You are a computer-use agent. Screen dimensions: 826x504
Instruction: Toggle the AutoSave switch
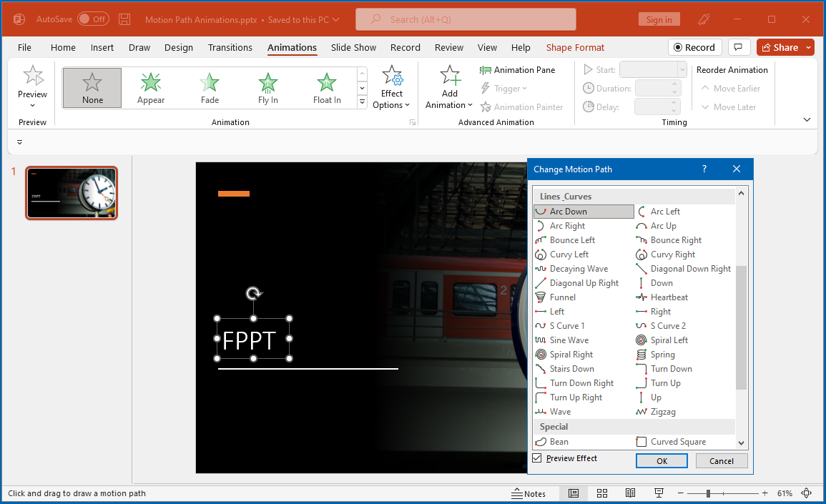(93, 19)
